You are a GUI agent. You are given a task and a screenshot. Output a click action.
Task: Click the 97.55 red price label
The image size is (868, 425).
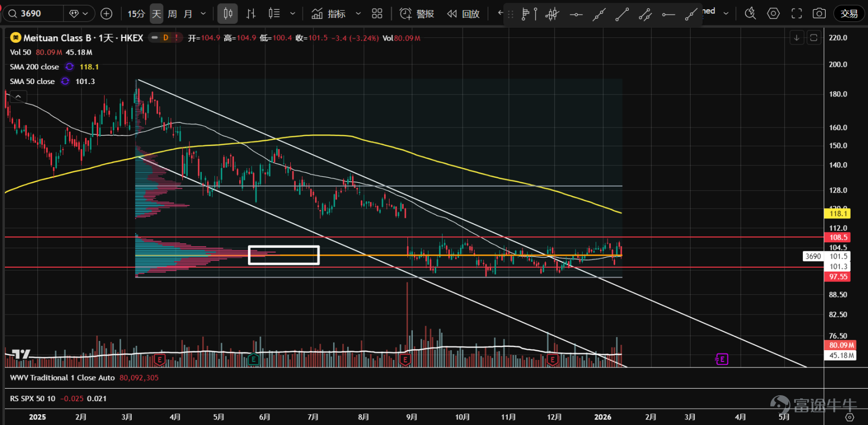tap(838, 277)
